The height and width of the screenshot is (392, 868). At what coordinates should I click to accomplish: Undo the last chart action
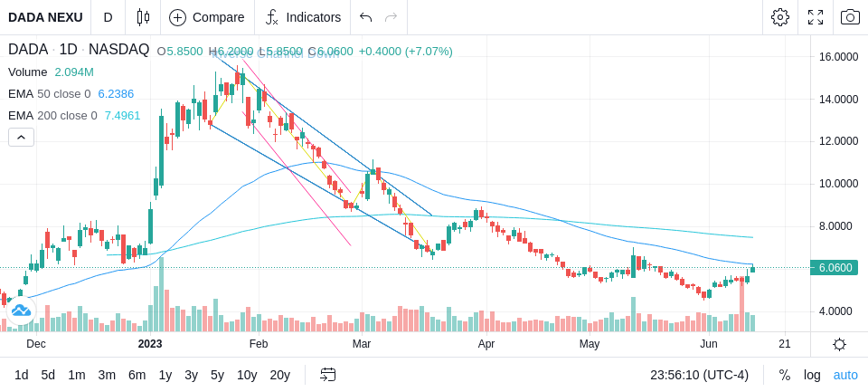(365, 17)
